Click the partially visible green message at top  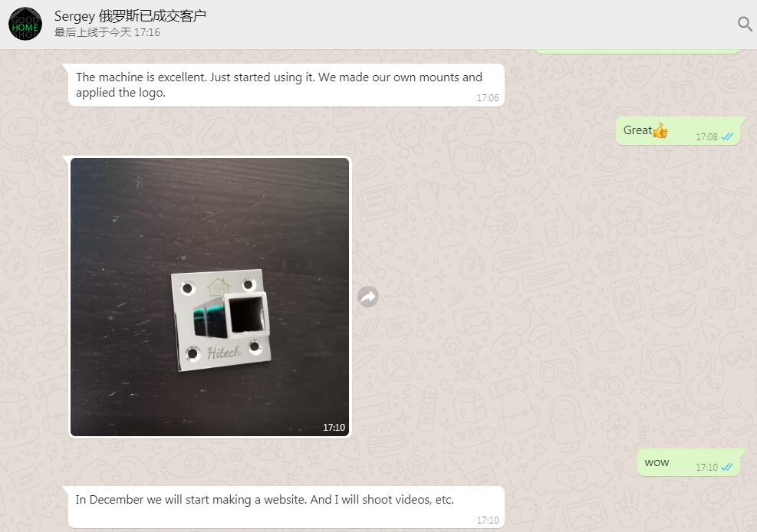(x=637, y=51)
